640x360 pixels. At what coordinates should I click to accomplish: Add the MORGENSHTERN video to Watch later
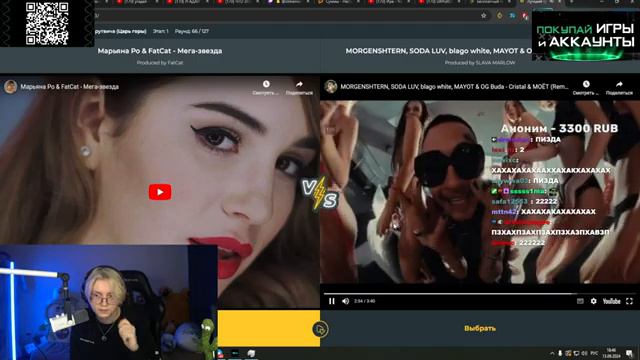[586, 87]
